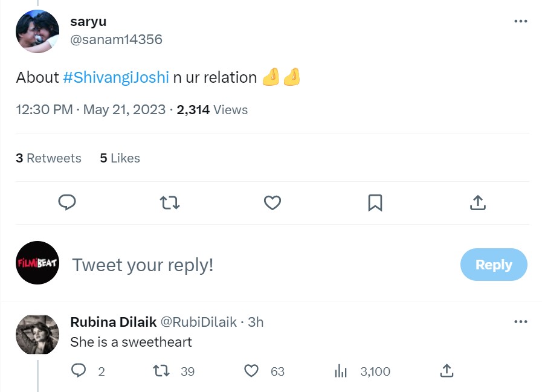Click the comment icon on Rubina's reply

pyautogui.click(x=79, y=371)
